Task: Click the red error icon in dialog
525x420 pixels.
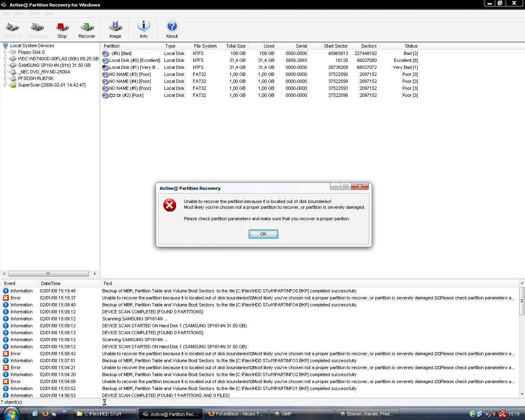Action: click(170, 205)
